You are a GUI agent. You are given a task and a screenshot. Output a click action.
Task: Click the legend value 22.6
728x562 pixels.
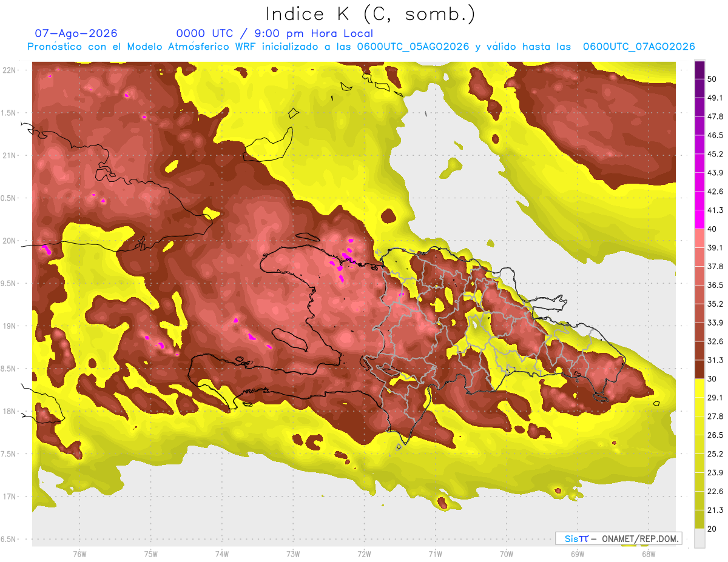click(x=715, y=491)
